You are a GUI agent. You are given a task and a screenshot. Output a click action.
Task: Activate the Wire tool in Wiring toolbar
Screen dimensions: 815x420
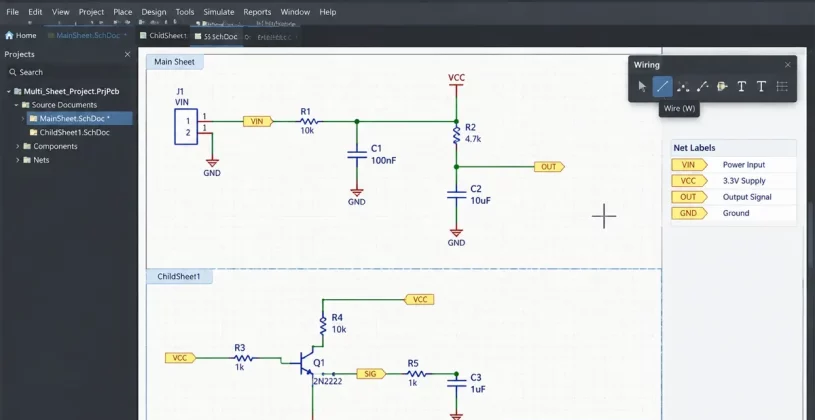[x=662, y=87]
